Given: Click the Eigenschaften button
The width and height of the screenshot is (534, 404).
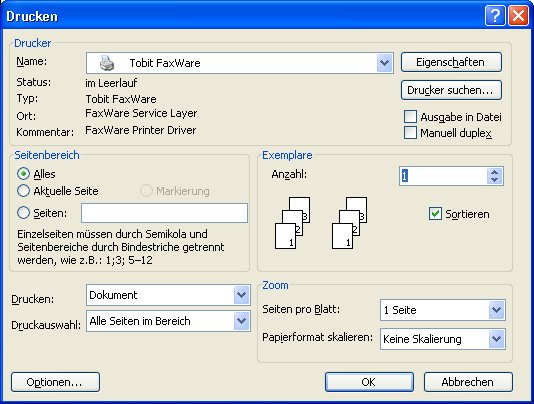Looking at the screenshot, I should click(451, 62).
